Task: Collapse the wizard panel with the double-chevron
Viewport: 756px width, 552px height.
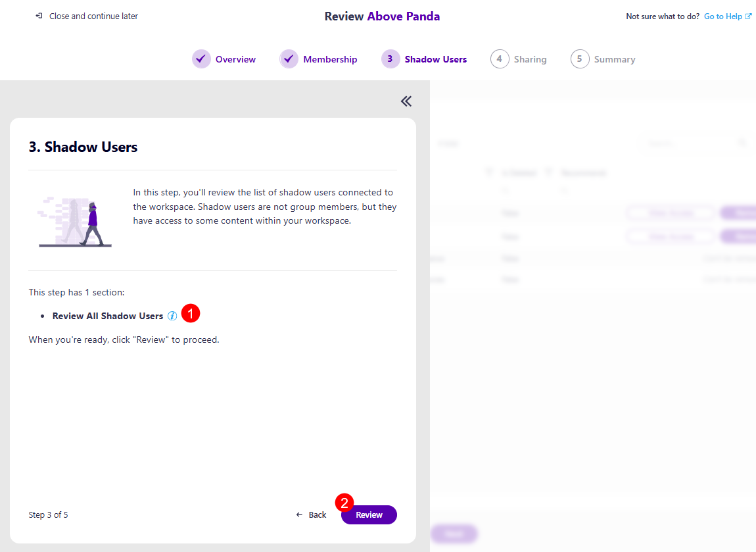Action: click(x=406, y=101)
